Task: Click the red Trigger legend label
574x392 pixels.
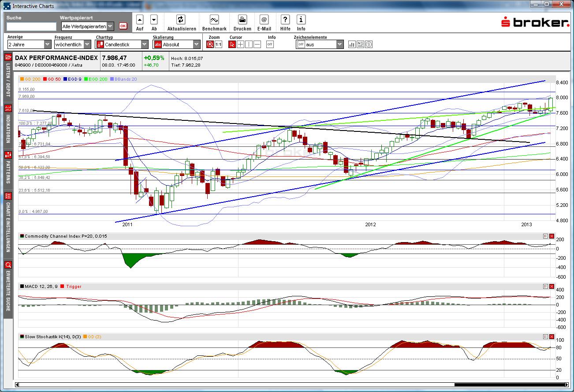Action: click(74, 286)
